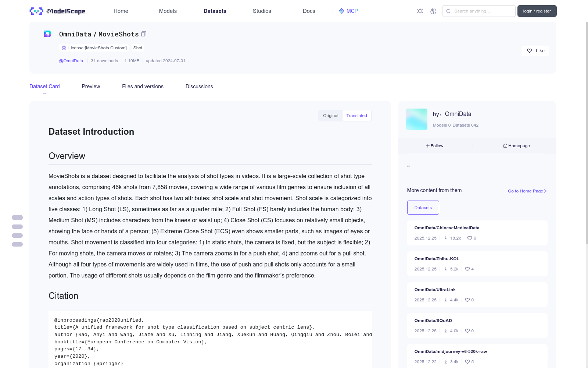Select the Dataset Card tab
The image size is (588, 368).
pos(44,86)
